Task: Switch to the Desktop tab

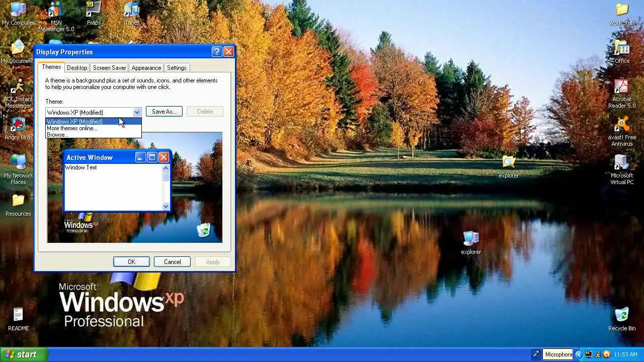Action: pyautogui.click(x=77, y=68)
